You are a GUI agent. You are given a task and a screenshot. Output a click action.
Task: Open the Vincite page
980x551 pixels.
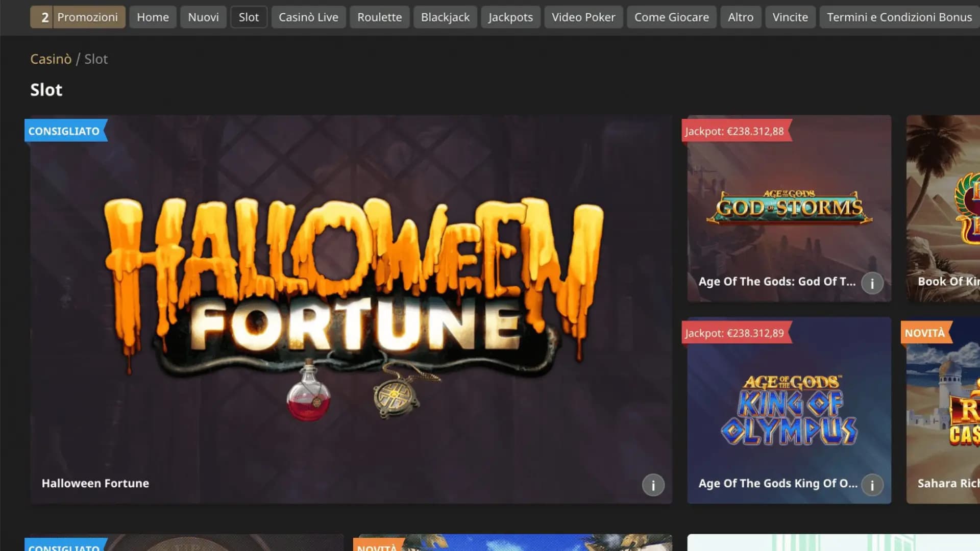(790, 17)
